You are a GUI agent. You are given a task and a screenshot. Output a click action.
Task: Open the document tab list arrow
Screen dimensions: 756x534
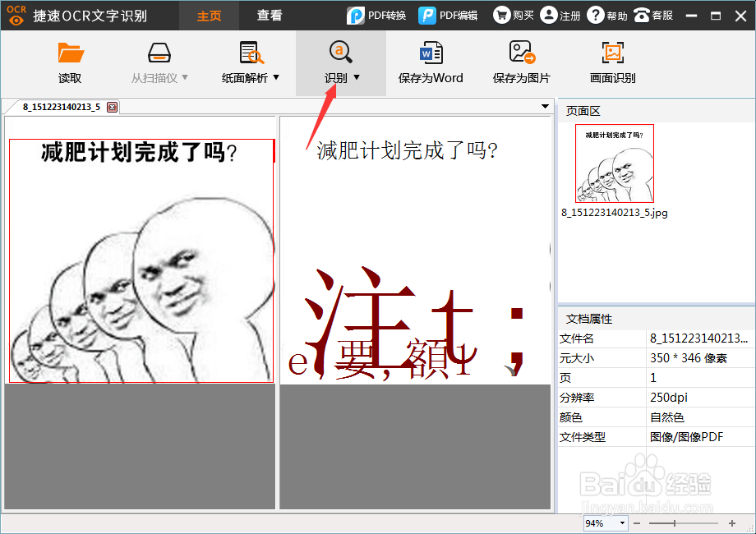545,106
